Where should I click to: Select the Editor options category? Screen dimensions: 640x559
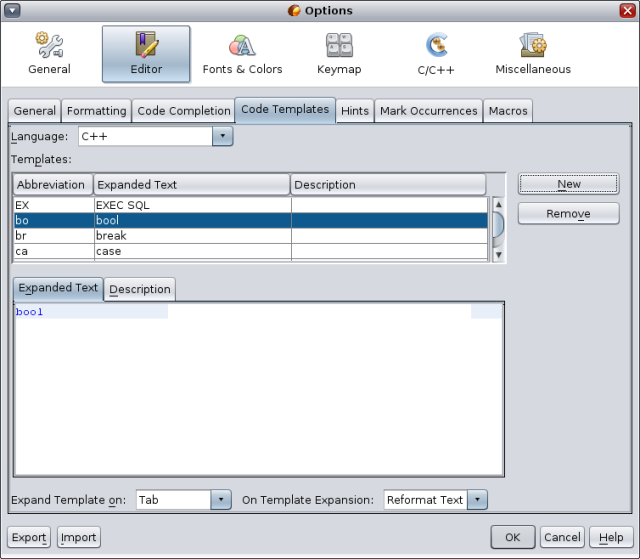146,54
